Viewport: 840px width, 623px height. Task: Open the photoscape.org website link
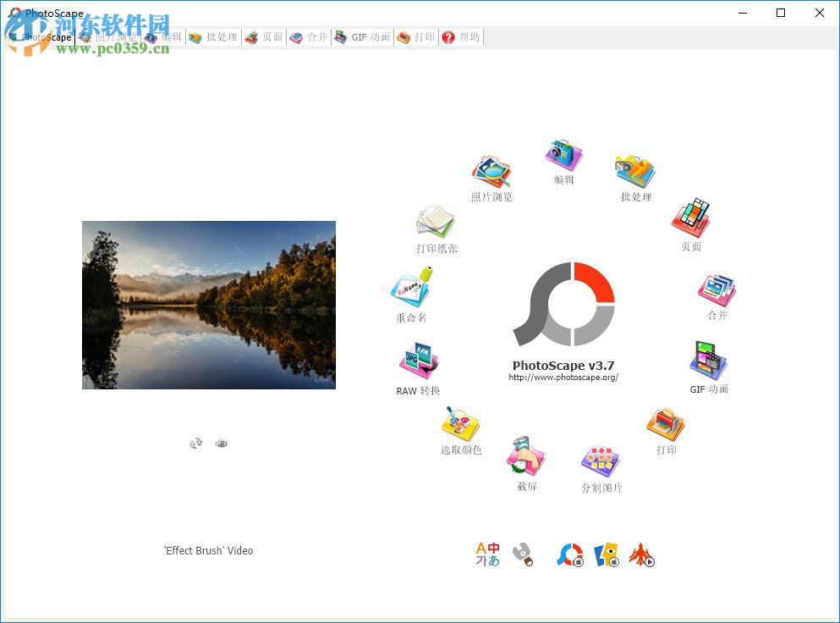click(563, 377)
